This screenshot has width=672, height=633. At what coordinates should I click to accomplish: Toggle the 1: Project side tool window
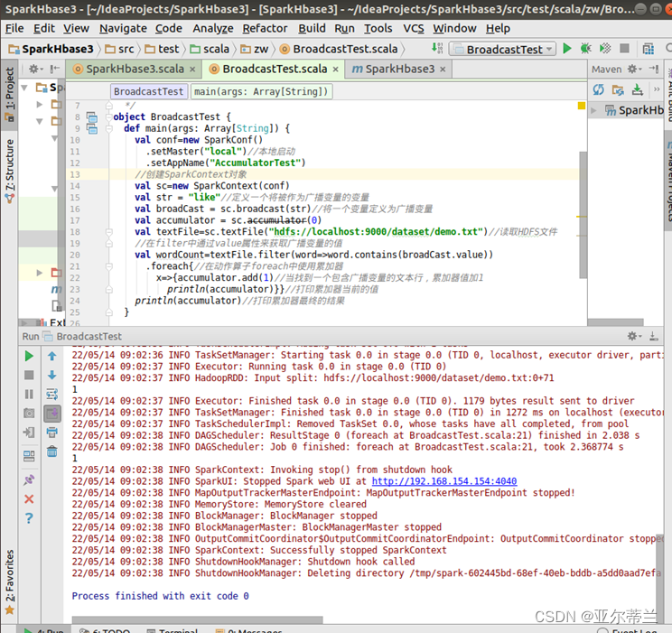click(x=9, y=95)
